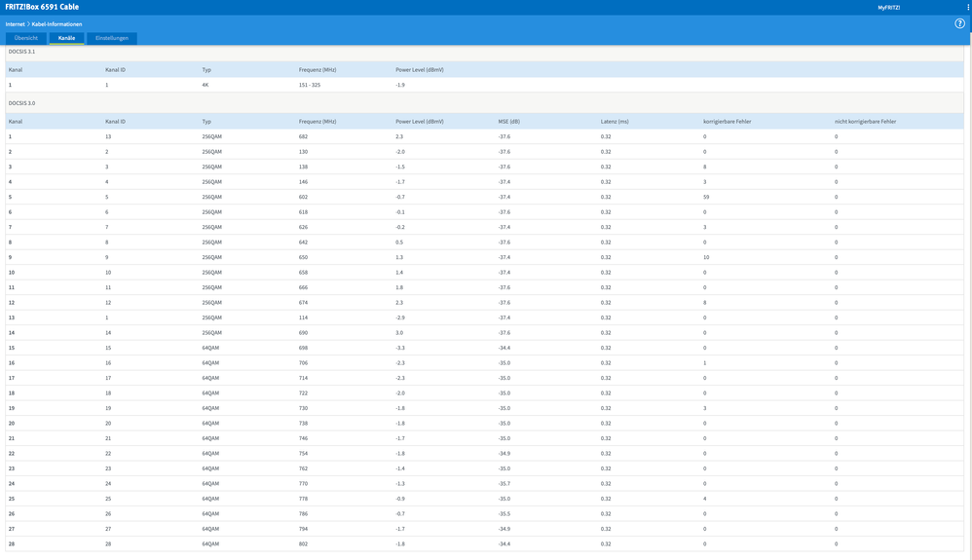This screenshot has height=560, width=972.
Task: Switch to the Übersicht tab
Action: pos(26,38)
